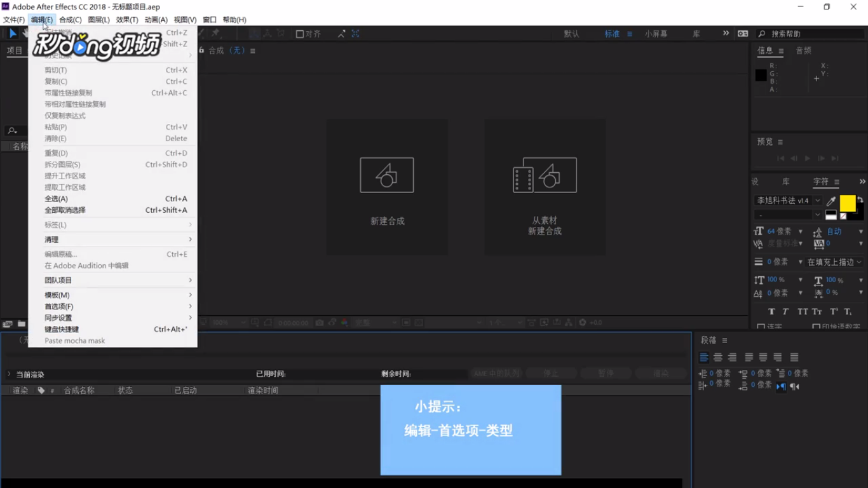This screenshot has width=868, height=488.
Task: Open the 在填充上描边 stroke dropdown
Action: tap(832, 262)
